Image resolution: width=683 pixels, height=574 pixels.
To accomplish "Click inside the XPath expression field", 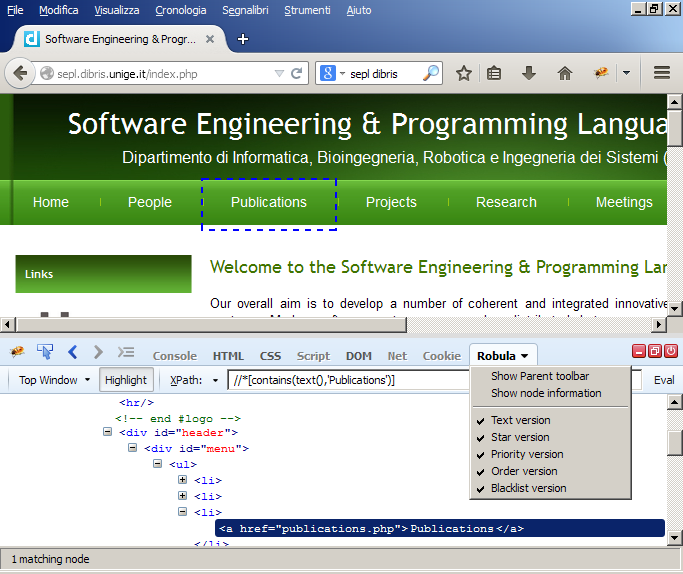I will [348, 380].
